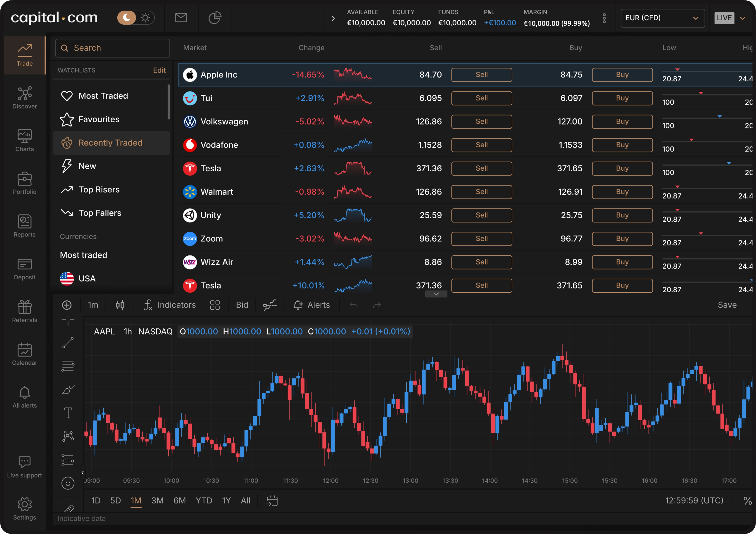Sort by Change column header
Screen dimensions: 756x534
tap(311, 48)
